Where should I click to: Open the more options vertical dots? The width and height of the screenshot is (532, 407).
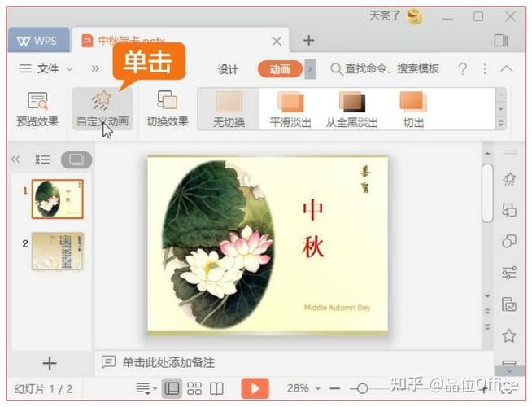485,69
